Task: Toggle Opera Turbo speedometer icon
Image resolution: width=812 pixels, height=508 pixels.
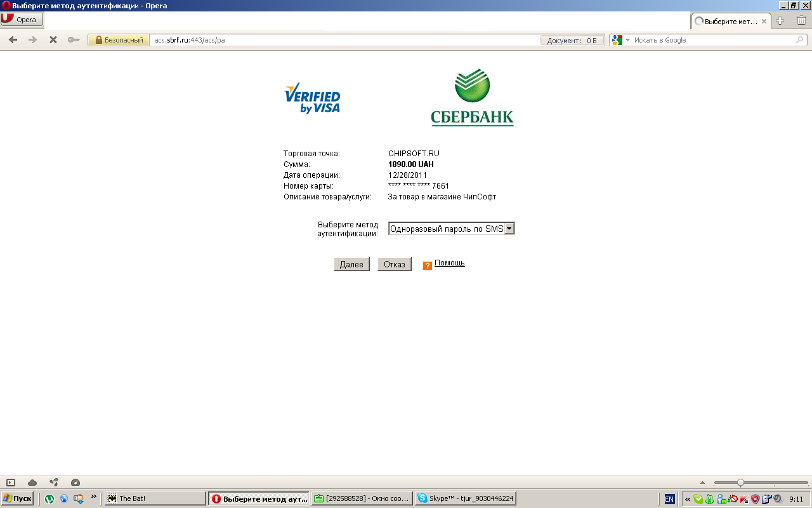Action: (x=75, y=483)
